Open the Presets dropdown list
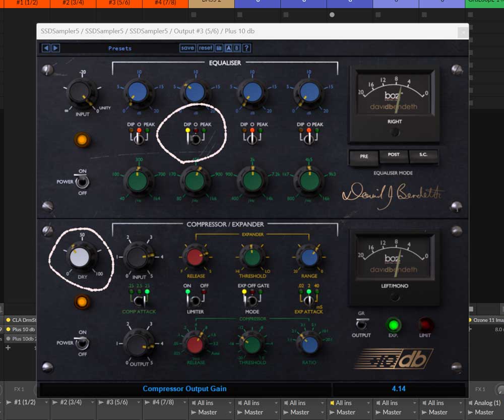 pyautogui.click(x=119, y=48)
